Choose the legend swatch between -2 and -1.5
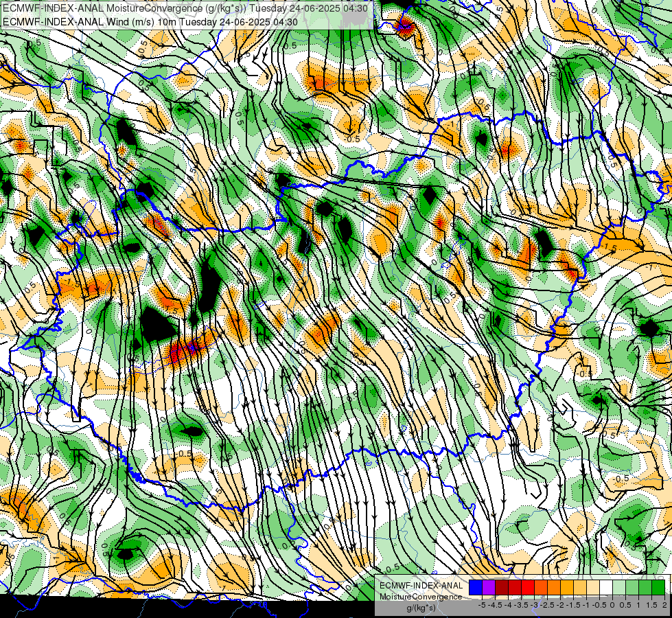Screen dimensions: 672x618 coord(567,588)
